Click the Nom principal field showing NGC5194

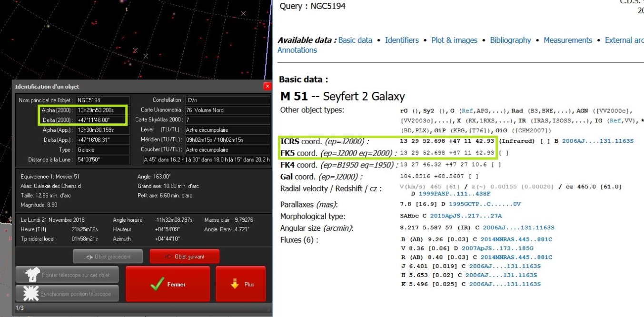pos(102,100)
